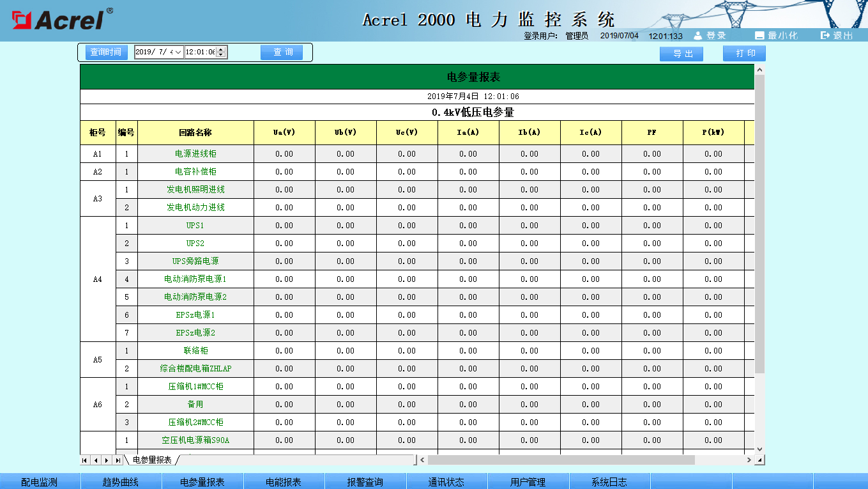
Task: Click the 登录 login user icon
Action: [698, 36]
